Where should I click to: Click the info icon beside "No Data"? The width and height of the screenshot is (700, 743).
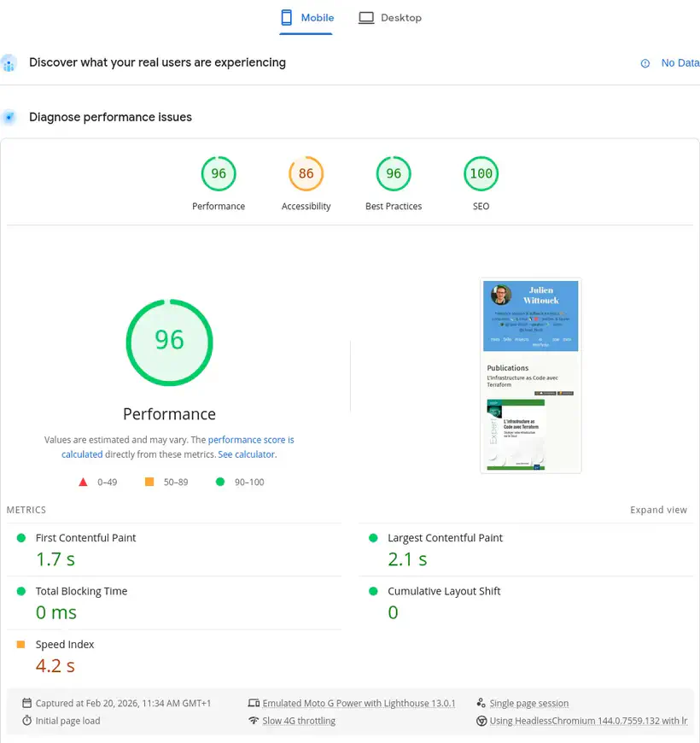click(x=645, y=62)
